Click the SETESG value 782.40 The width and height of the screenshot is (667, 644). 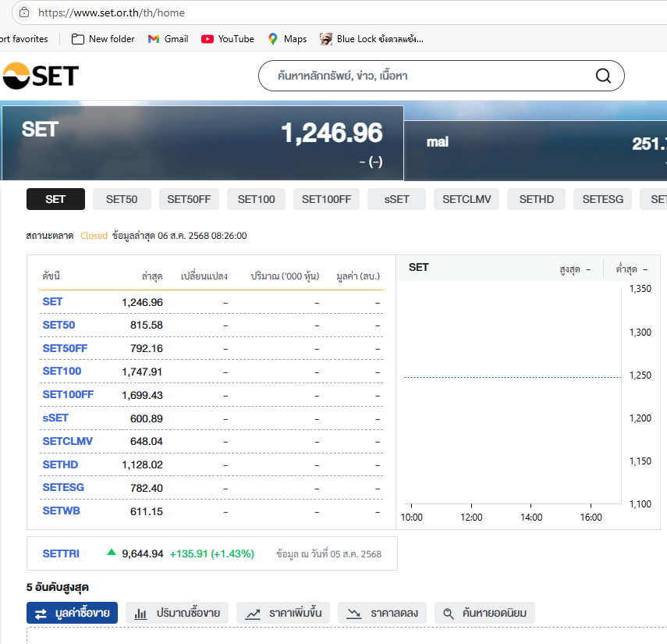(x=147, y=488)
